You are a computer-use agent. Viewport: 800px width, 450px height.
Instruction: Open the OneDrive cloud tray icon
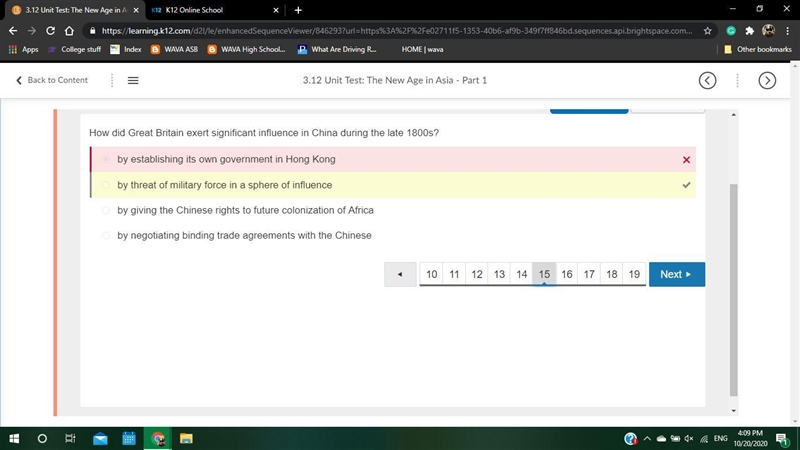pyautogui.click(x=661, y=439)
